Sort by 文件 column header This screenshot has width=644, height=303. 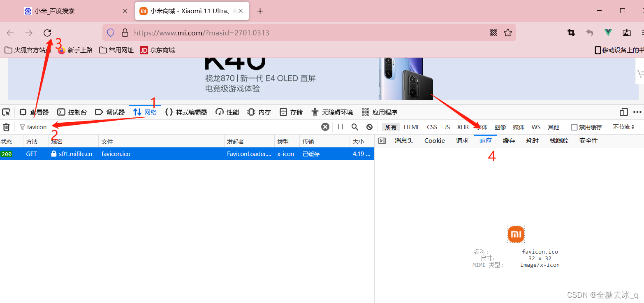tap(161, 141)
